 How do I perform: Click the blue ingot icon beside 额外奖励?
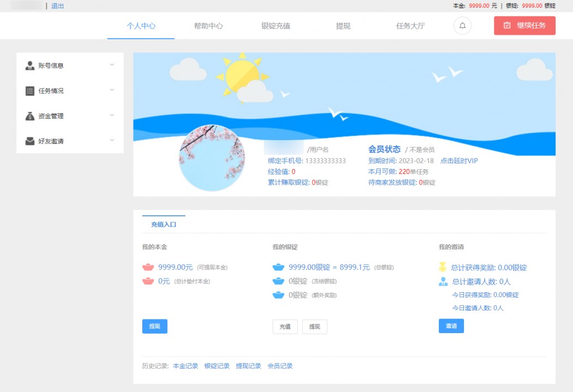tap(279, 295)
